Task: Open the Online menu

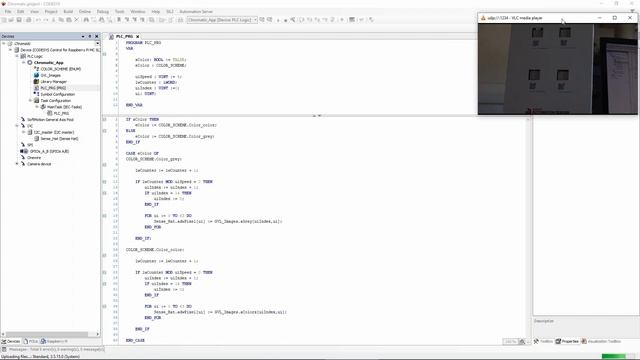Action: point(85,11)
